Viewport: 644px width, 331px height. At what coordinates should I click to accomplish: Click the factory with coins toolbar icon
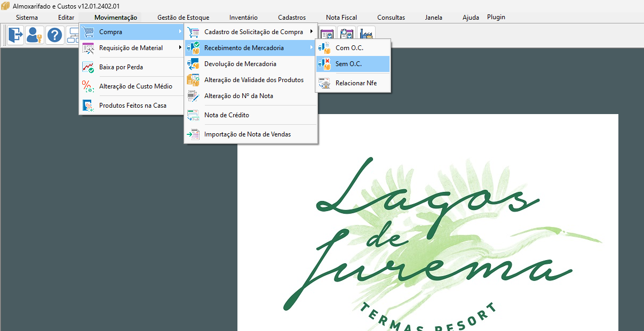point(367,33)
